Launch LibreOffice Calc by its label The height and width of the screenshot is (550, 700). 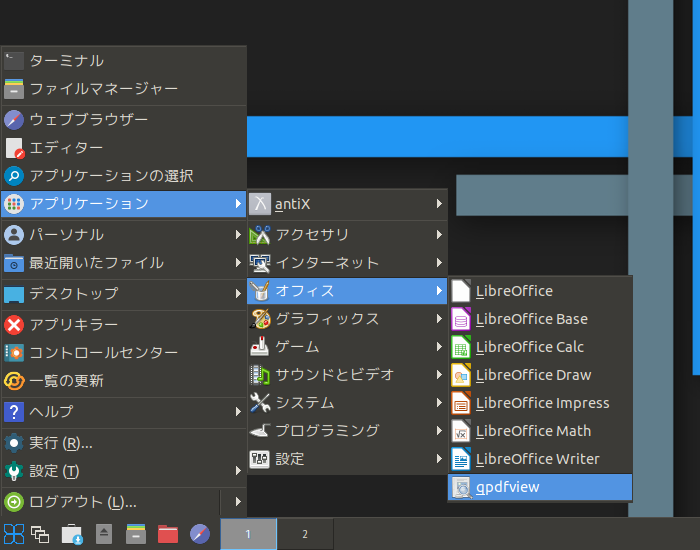[x=530, y=347]
